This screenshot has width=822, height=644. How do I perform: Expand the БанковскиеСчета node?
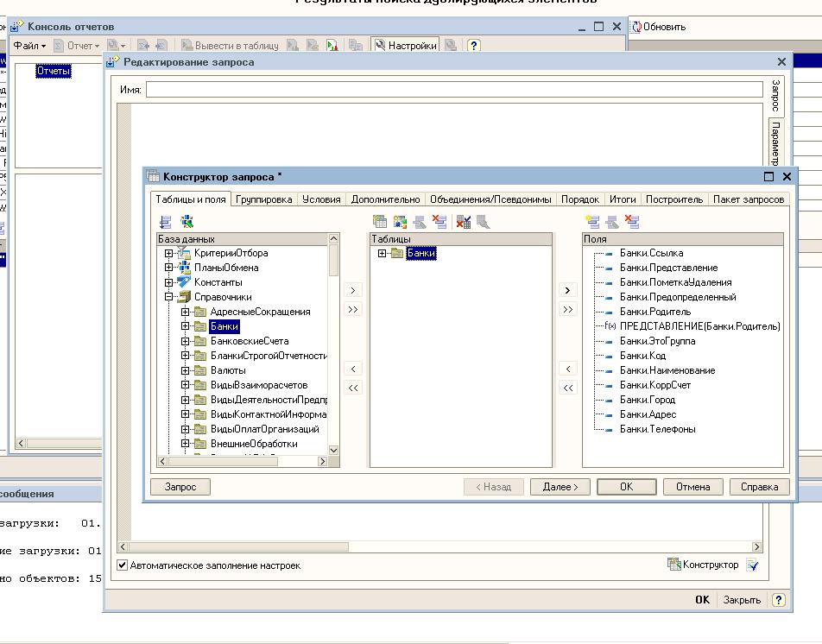tap(185, 341)
